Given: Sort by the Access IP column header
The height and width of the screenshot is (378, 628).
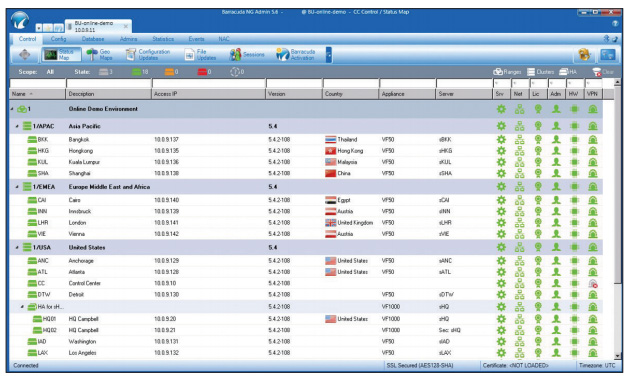Looking at the screenshot, I should point(209,94).
